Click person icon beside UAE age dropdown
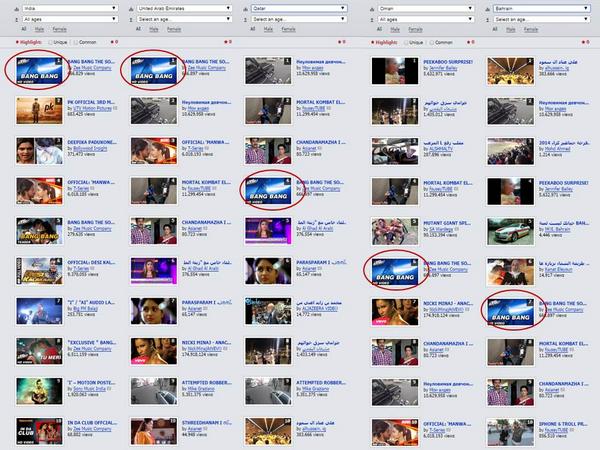Viewport: 600px width, 450px height. 131,19
